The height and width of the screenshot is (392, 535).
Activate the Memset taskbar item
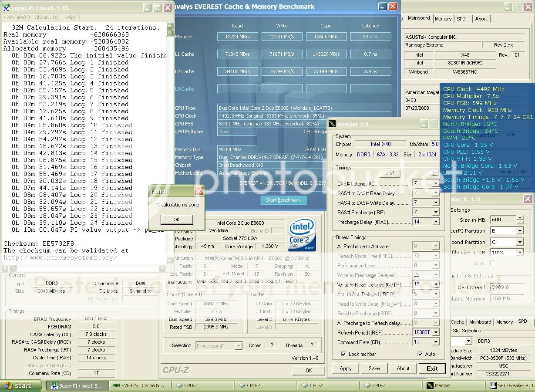click(453, 385)
